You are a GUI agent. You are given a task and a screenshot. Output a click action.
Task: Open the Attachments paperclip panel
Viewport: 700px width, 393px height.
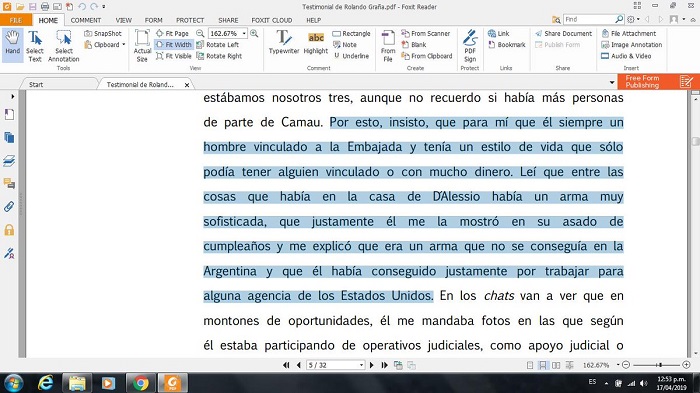click(x=9, y=207)
